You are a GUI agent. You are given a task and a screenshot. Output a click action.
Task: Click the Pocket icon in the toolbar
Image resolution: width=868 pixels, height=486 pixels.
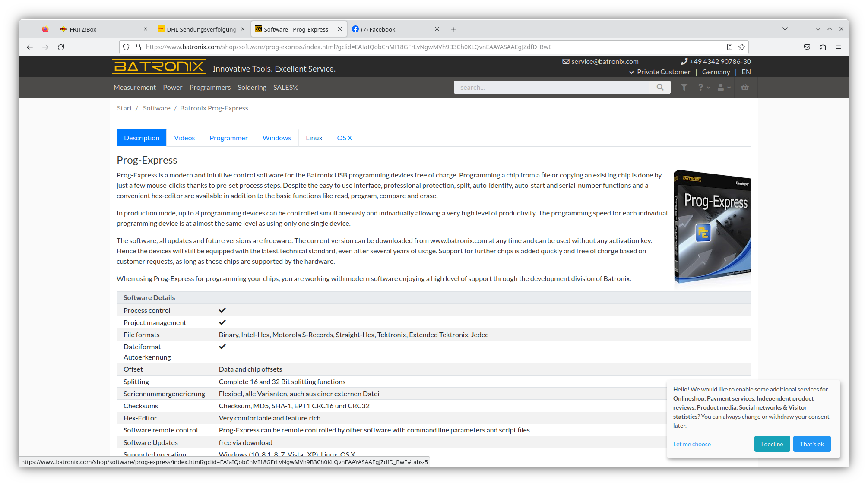(x=807, y=47)
